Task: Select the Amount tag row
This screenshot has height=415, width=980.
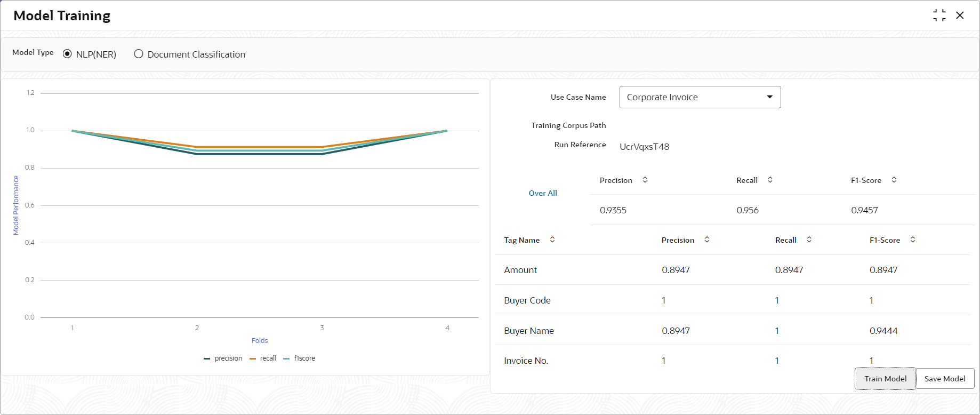Action: click(x=520, y=270)
